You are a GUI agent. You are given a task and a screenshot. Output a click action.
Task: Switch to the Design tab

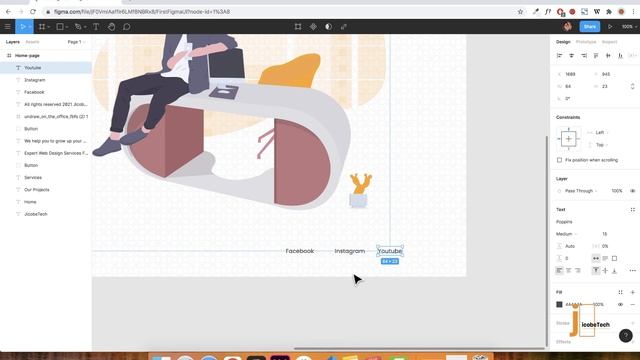pyautogui.click(x=563, y=42)
